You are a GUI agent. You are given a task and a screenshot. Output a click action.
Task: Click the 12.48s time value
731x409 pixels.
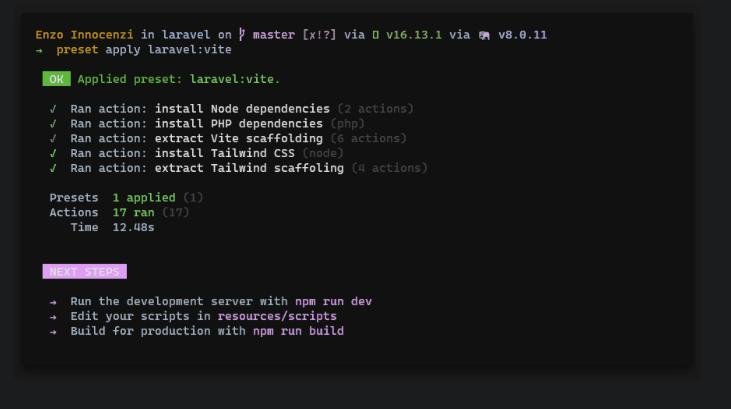click(133, 228)
